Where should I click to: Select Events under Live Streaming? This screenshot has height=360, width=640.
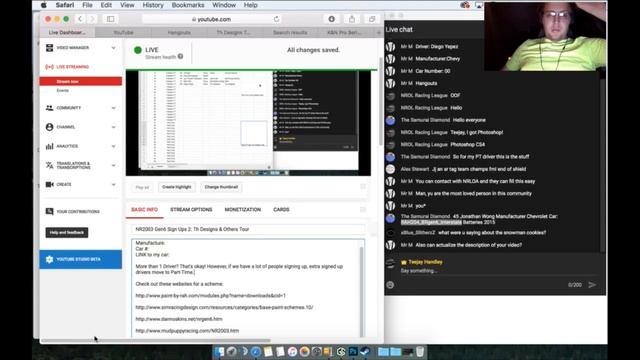[x=63, y=91]
